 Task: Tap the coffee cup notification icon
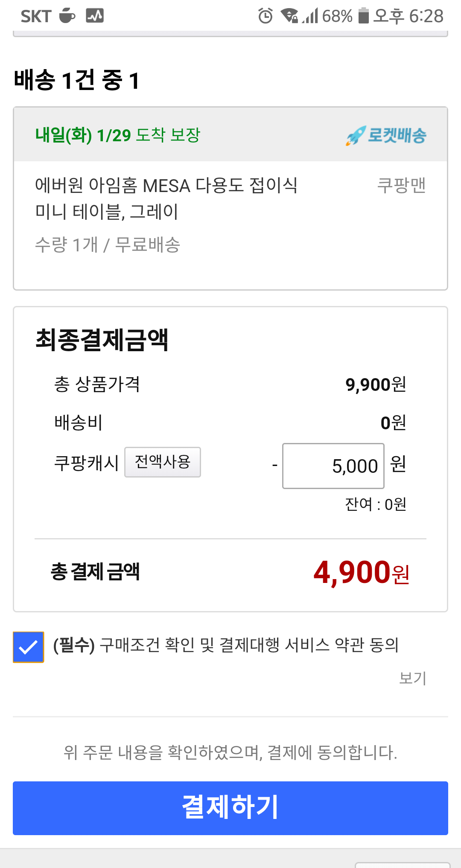click(67, 16)
